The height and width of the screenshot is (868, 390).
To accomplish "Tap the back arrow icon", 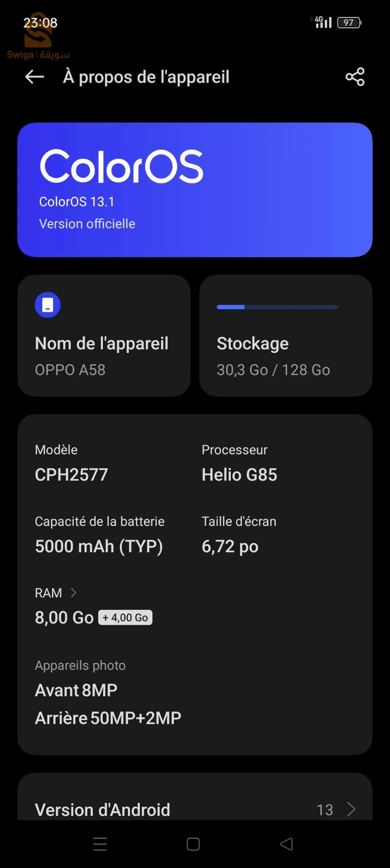I will tap(35, 77).
